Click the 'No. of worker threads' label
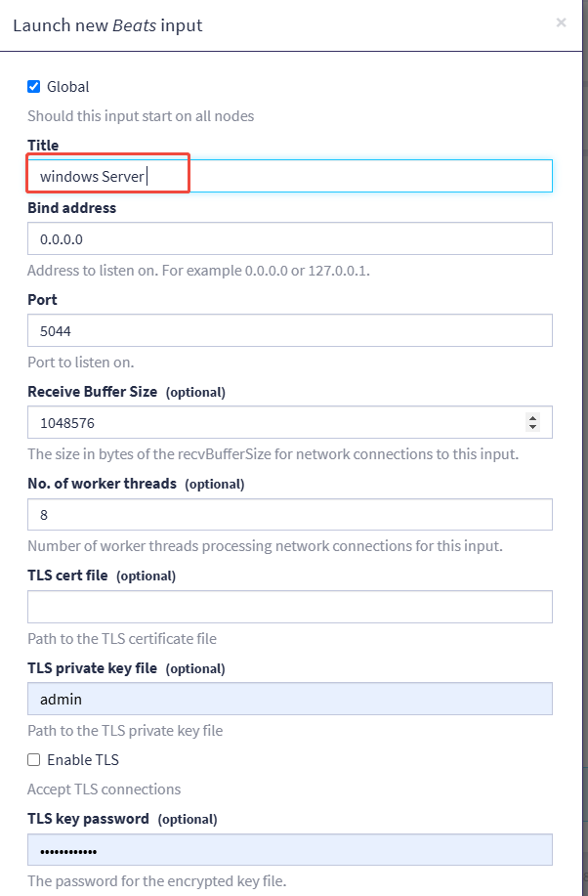Image resolution: width=588 pixels, height=896 pixels. [102, 484]
